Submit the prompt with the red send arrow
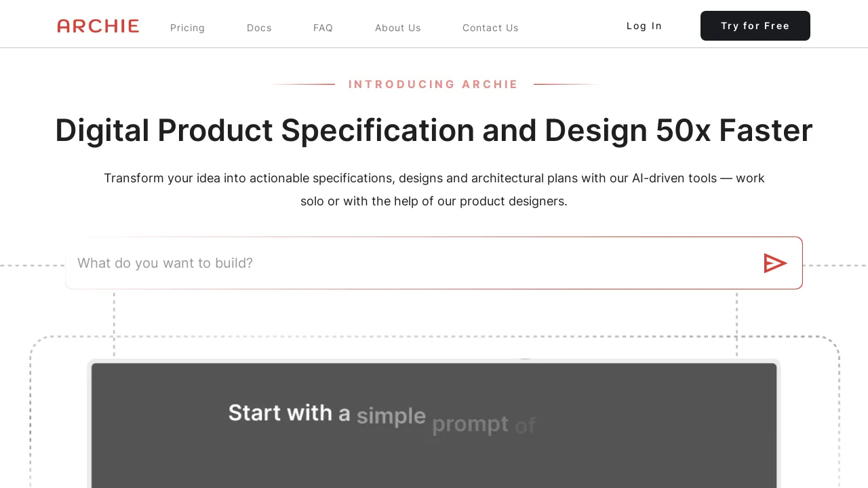 (774, 263)
